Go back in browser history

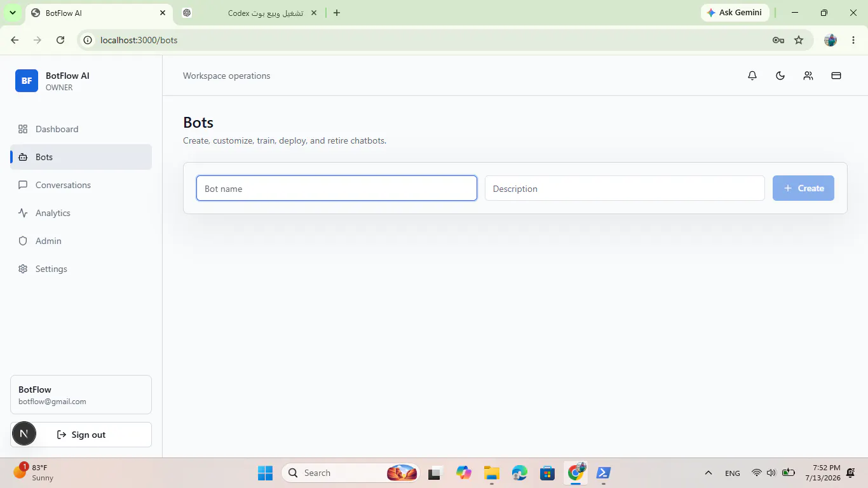click(15, 40)
